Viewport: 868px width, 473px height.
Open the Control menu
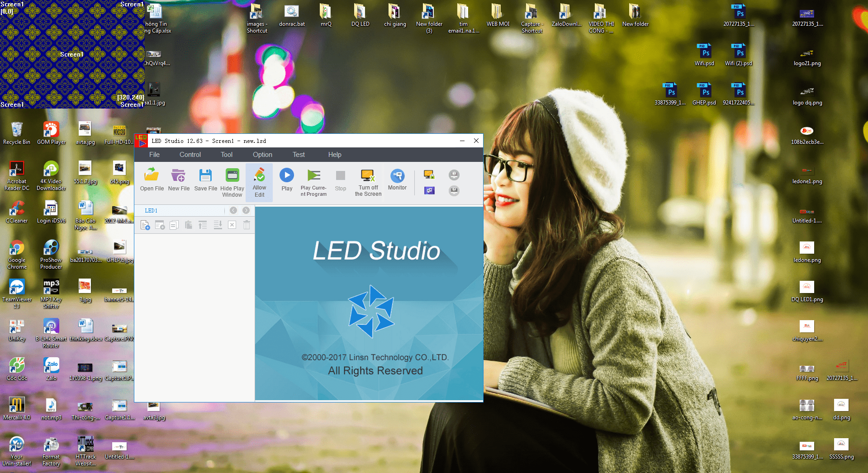pos(190,155)
